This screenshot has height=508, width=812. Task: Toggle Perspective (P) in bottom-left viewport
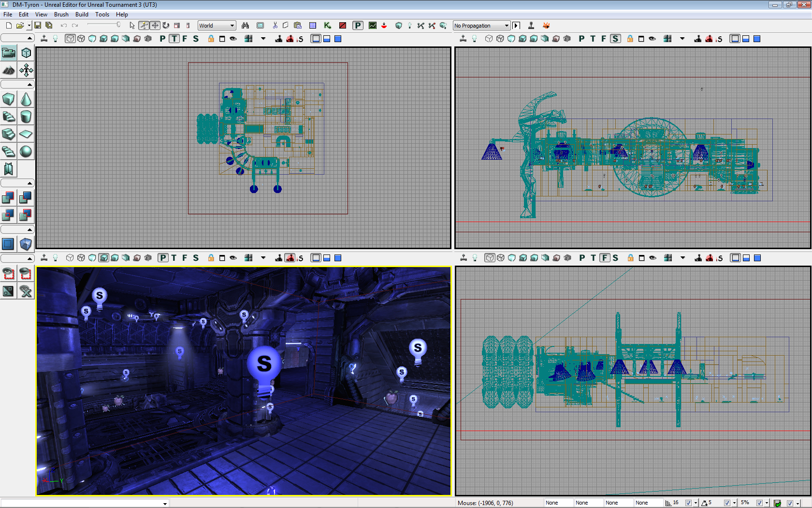[163, 258]
